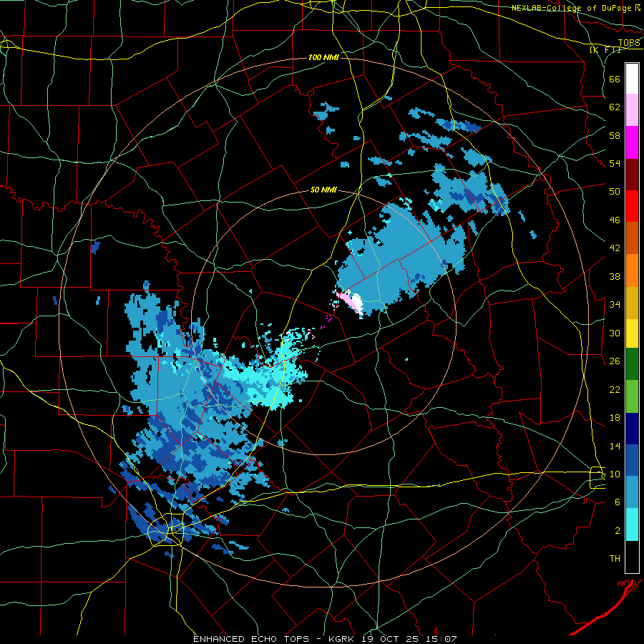Click the 38 value on the scale
Image resolution: width=644 pixels, height=644 pixels.
pyautogui.click(x=615, y=276)
